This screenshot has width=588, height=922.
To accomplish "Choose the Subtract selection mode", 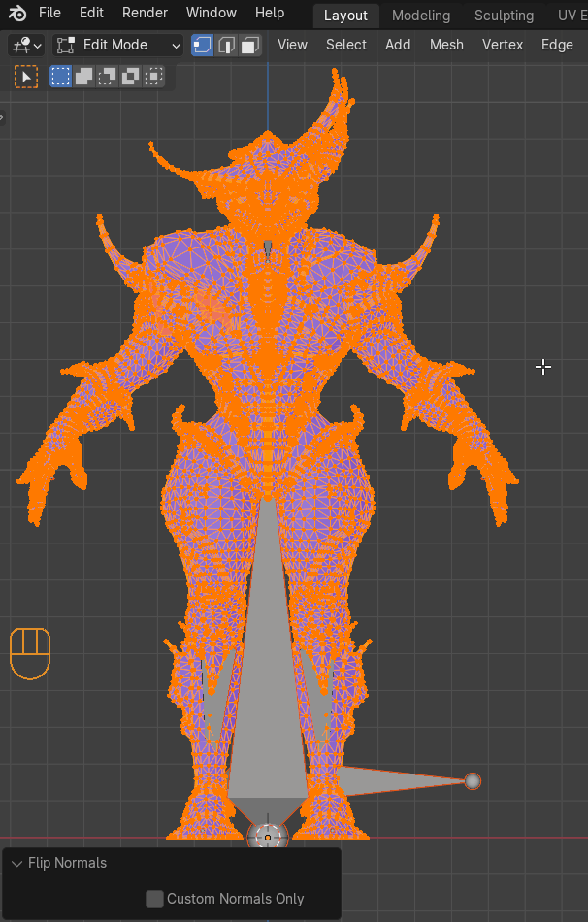I will [x=107, y=77].
